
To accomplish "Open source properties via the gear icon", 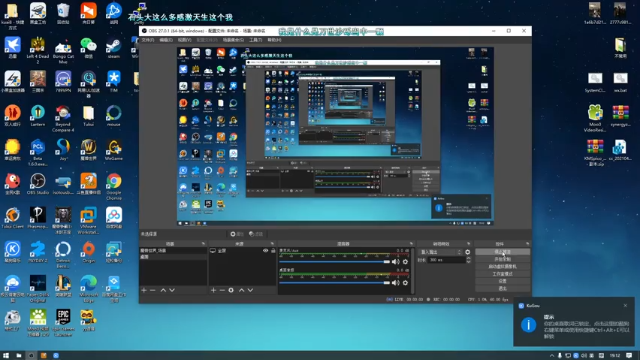I will pyautogui.click(x=231, y=290).
